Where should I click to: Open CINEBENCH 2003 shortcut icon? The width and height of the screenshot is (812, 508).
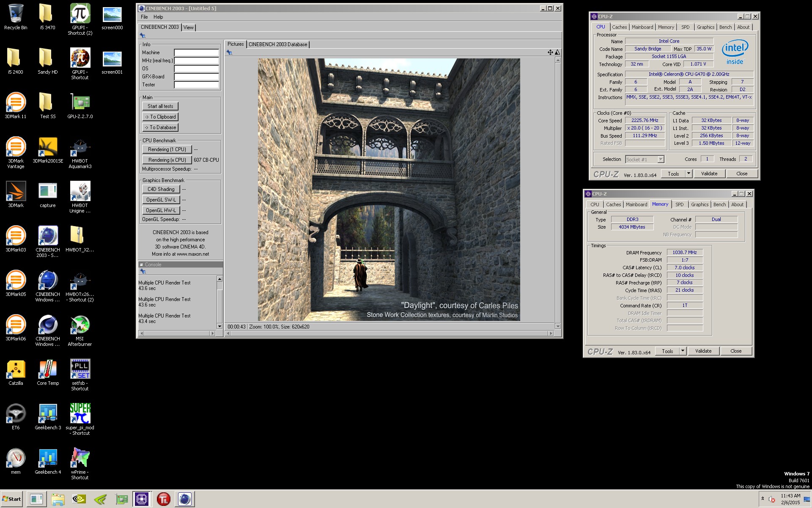click(x=48, y=241)
